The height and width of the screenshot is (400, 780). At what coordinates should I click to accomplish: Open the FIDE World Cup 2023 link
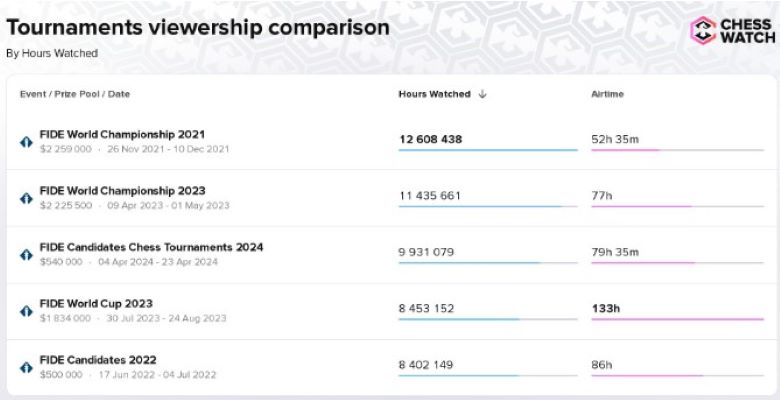[96, 303]
